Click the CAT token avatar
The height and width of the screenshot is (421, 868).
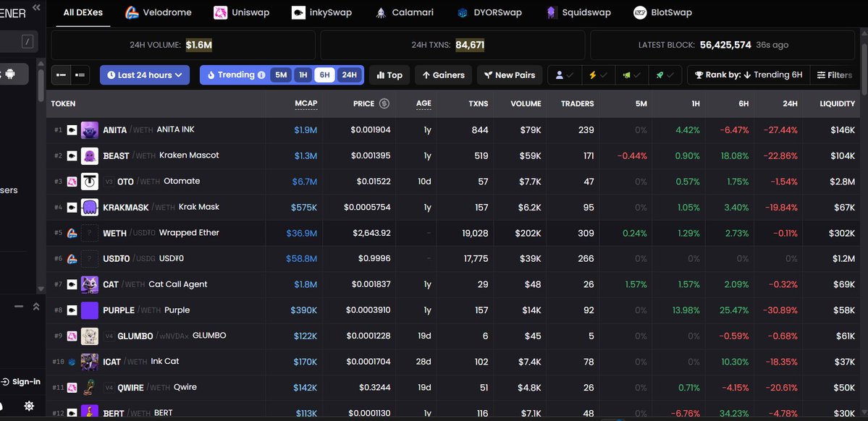click(x=90, y=284)
